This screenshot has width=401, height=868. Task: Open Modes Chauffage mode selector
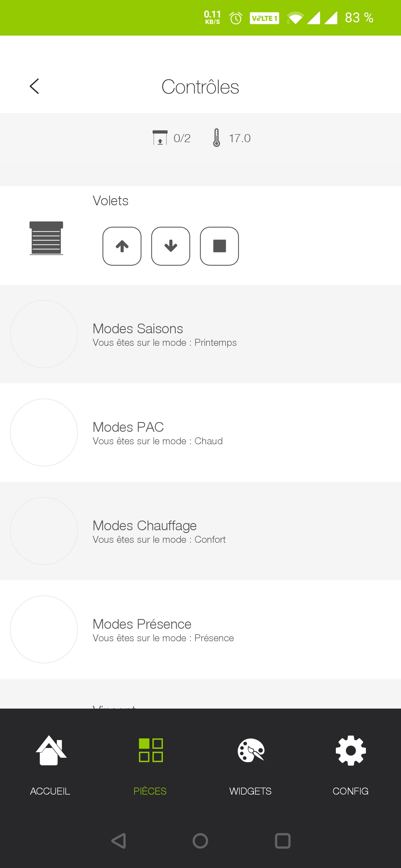tap(200, 531)
